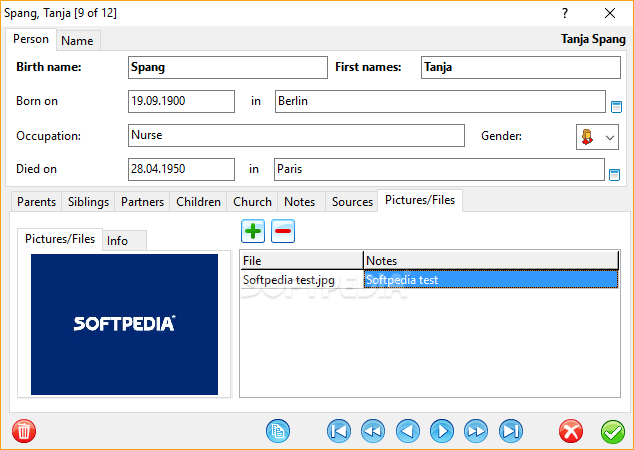Add a file with the green plus button
The height and width of the screenshot is (450, 634).
point(253,231)
